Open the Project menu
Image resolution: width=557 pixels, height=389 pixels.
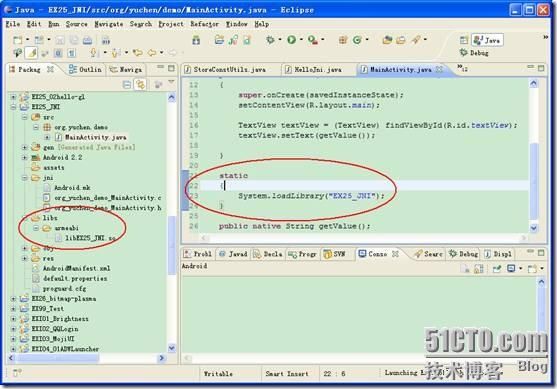pos(171,24)
